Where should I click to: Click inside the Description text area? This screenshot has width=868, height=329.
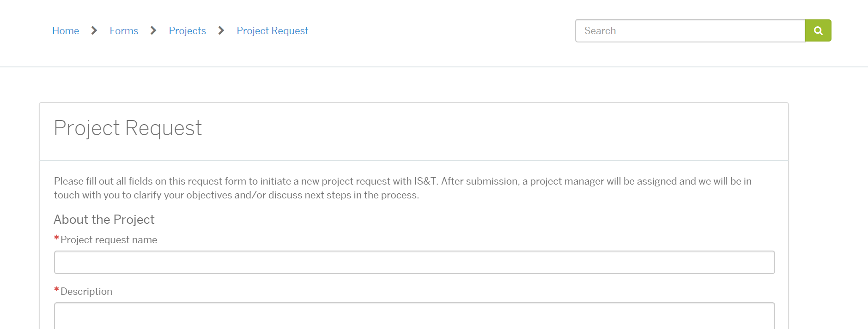click(x=414, y=316)
